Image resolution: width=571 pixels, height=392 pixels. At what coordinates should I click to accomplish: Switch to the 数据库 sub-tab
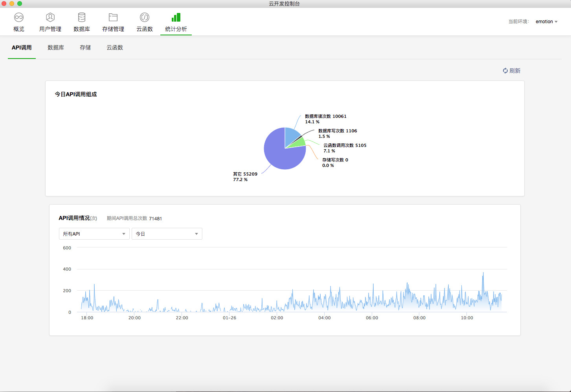click(56, 48)
